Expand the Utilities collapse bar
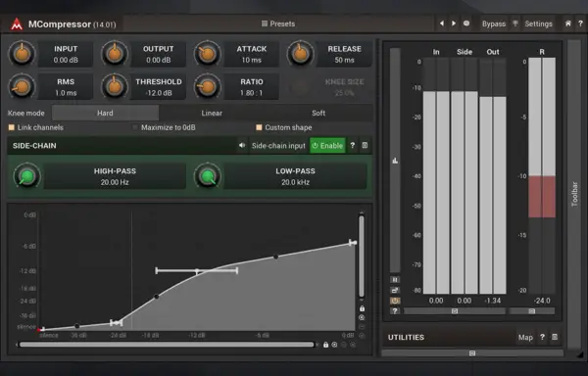This screenshot has height=376, width=588. point(472,353)
